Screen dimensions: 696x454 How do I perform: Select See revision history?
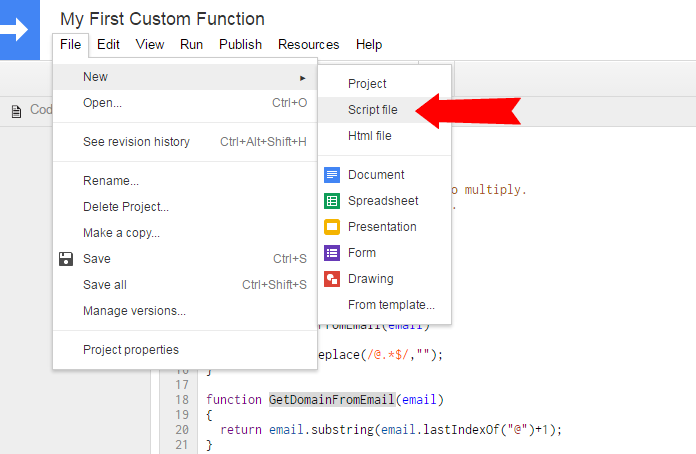(x=136, y=142)
